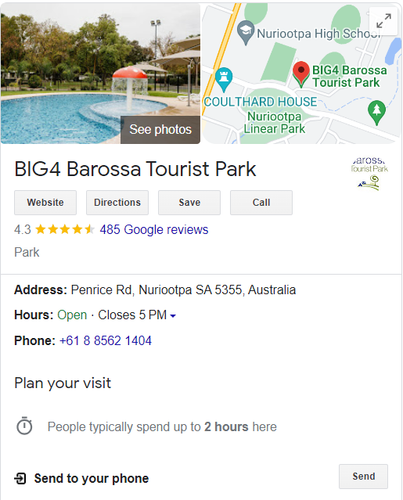Click the swimming pool photo thumbnail
The width and height of the screenshot is (403, 500).
[x=100, y=73]
